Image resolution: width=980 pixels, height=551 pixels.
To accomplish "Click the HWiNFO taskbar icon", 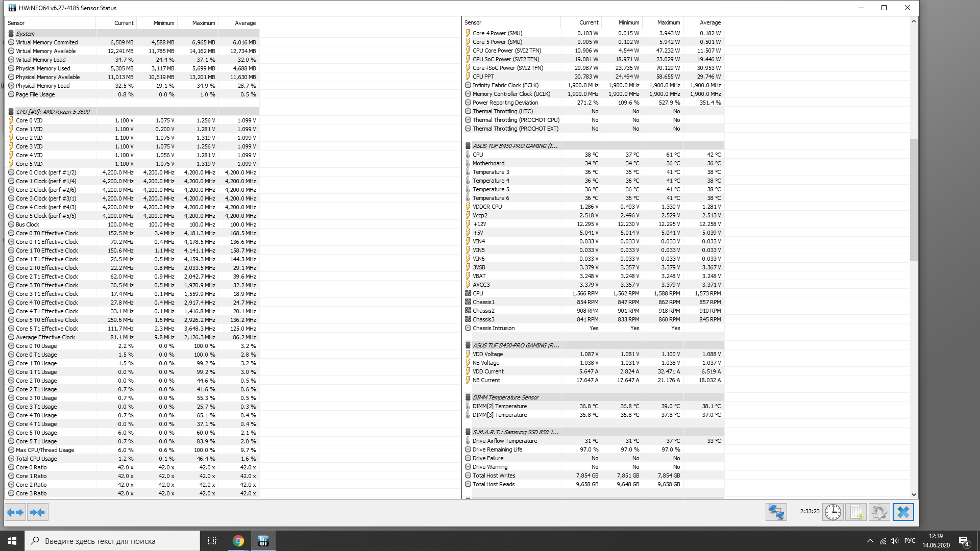I will point(263,541).
